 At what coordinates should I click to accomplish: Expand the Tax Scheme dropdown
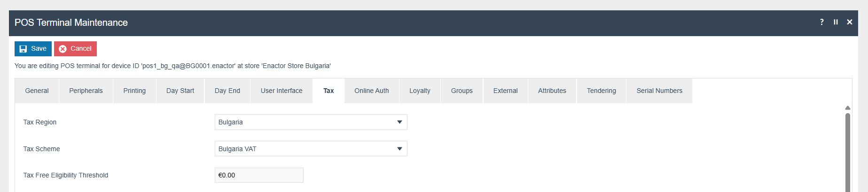click(x=311, y=149)
